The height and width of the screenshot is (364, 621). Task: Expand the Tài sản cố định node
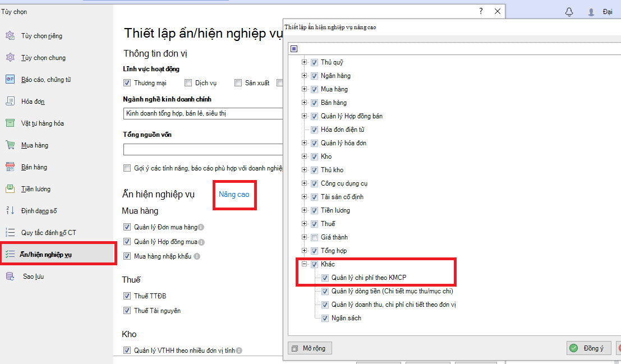[x=305, y=197]
